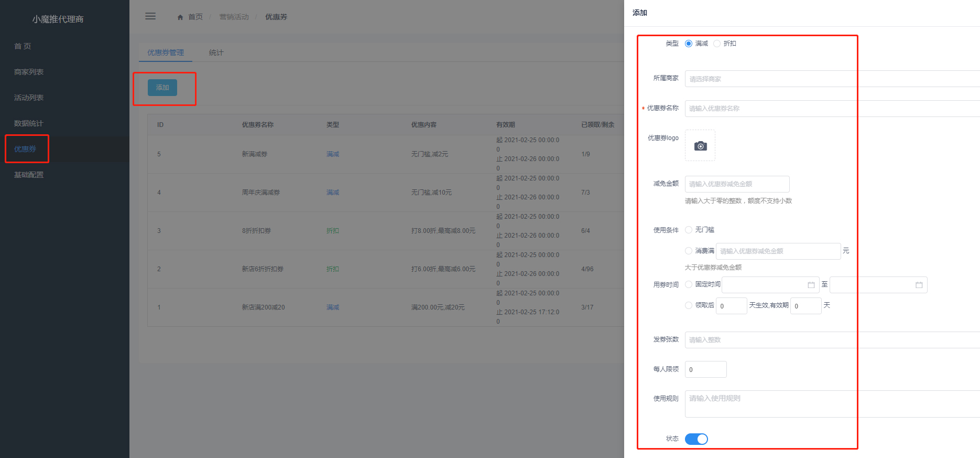The width and height of the screenshot is (980, 458).
Task: Select 领取后 validity option
Action: [689, 305]
